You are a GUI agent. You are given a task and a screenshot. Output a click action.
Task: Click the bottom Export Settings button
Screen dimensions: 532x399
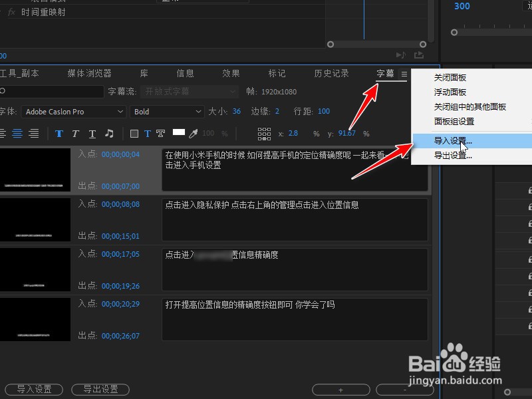coord(100,389)
